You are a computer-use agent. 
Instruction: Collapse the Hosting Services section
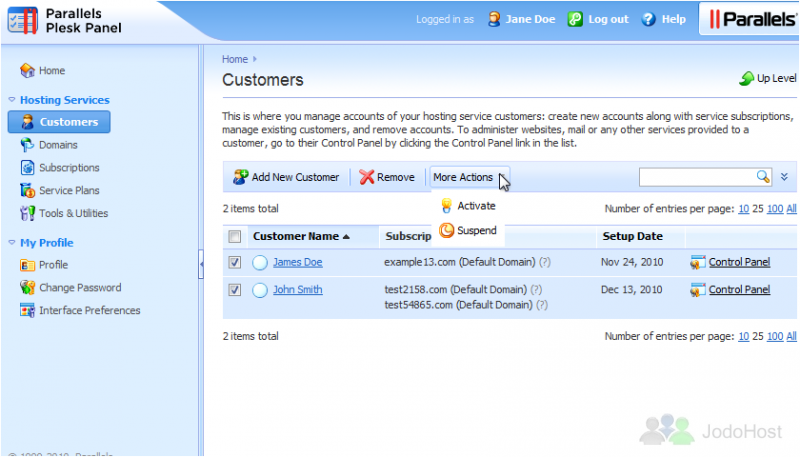click(x=12, y=100)
